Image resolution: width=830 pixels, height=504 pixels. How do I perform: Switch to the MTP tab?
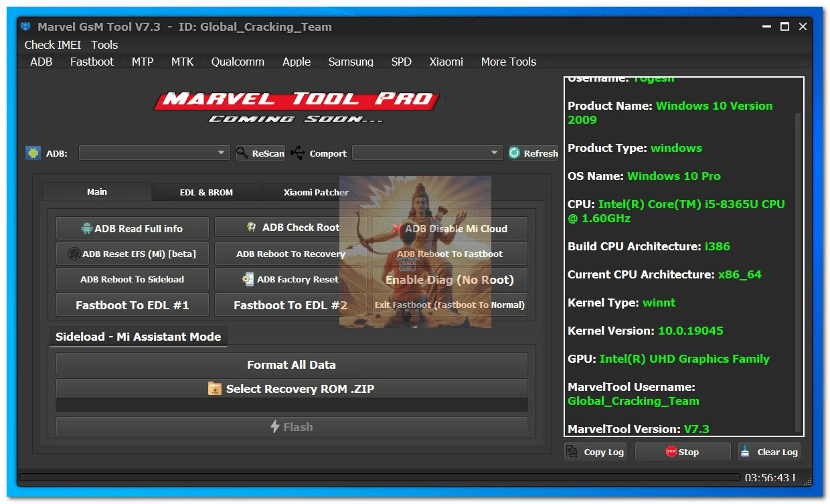point(143,62)
